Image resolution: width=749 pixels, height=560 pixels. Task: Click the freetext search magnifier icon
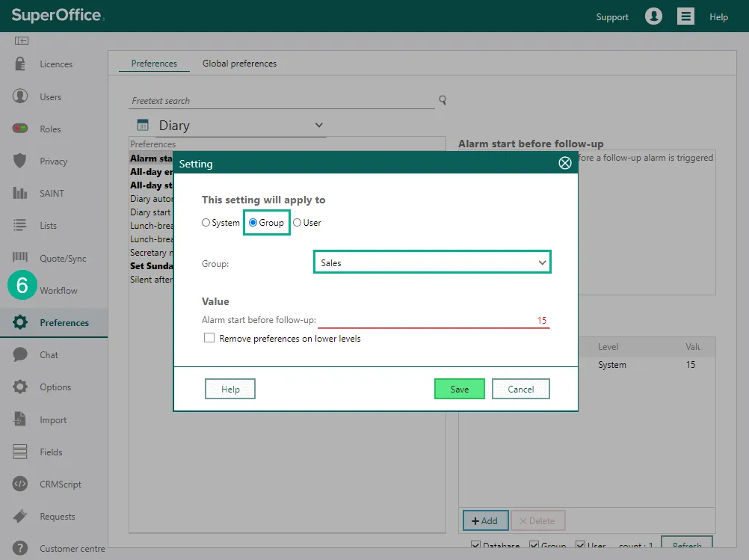(443, 100)
